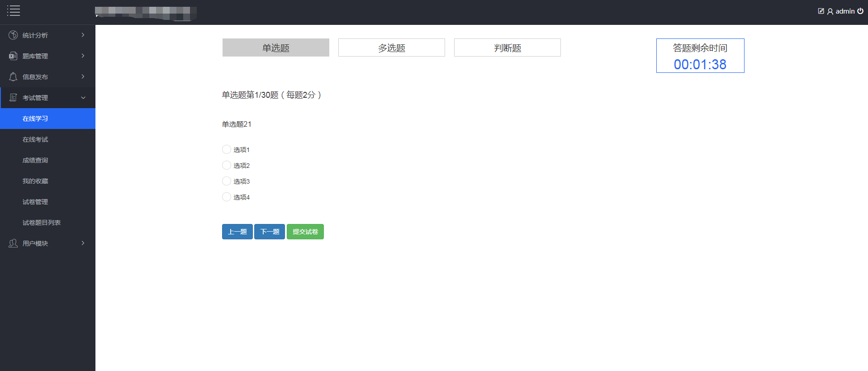868x371 pixels.
Task: Click the question text 单选题21
Action: point(237,124)
